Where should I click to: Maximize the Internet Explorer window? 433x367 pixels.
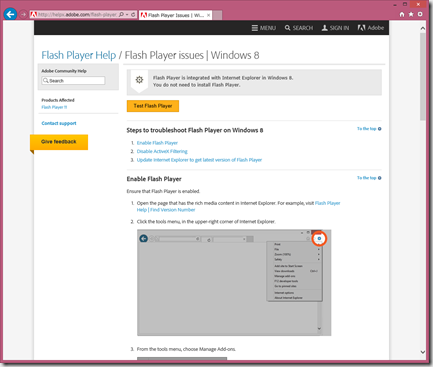click(405, 4)
